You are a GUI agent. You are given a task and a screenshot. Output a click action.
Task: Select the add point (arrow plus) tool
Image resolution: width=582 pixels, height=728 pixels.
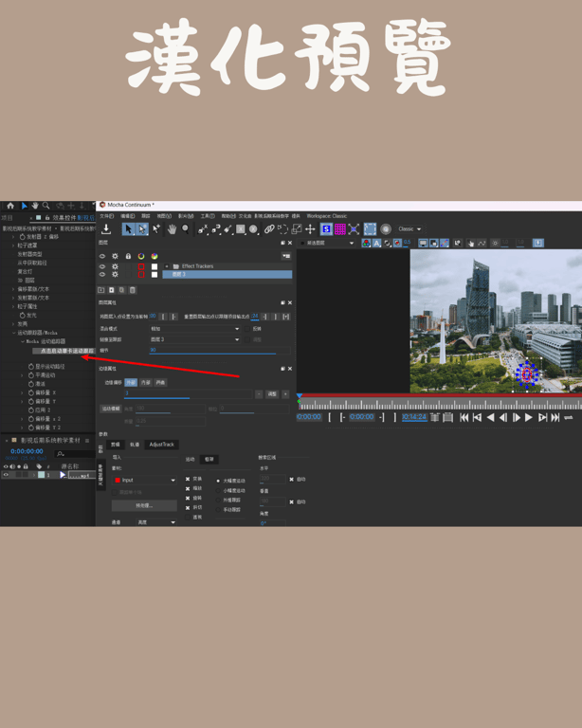[x=156, y=228]
